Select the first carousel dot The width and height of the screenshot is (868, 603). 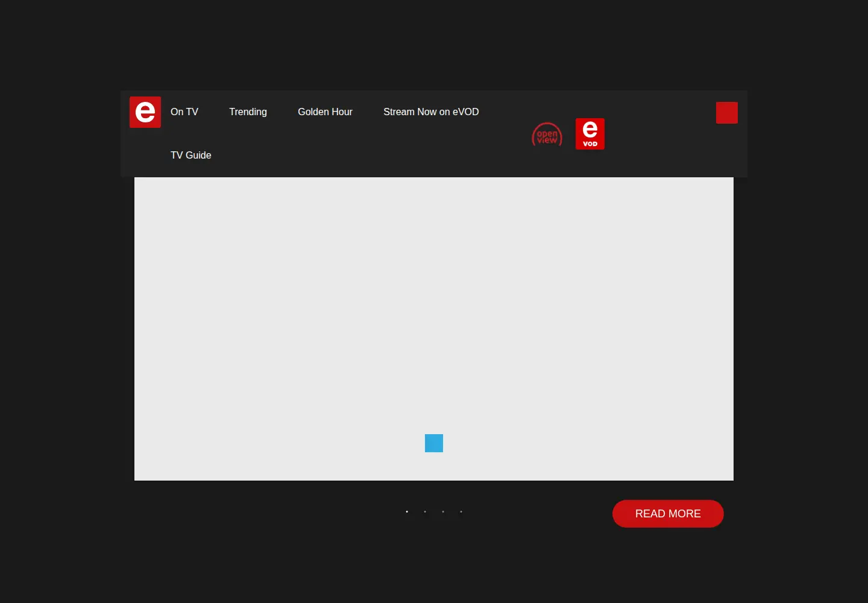pos(407,512)
